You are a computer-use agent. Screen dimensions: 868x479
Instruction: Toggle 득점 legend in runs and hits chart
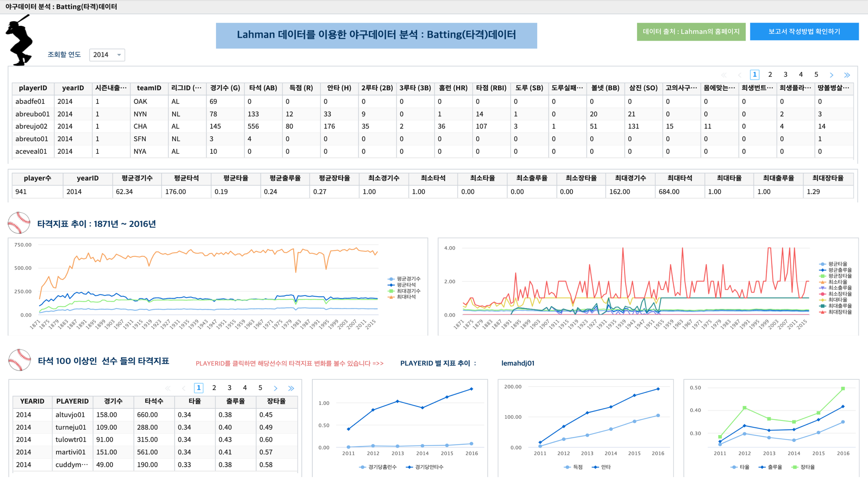click(x=573, y=467)
